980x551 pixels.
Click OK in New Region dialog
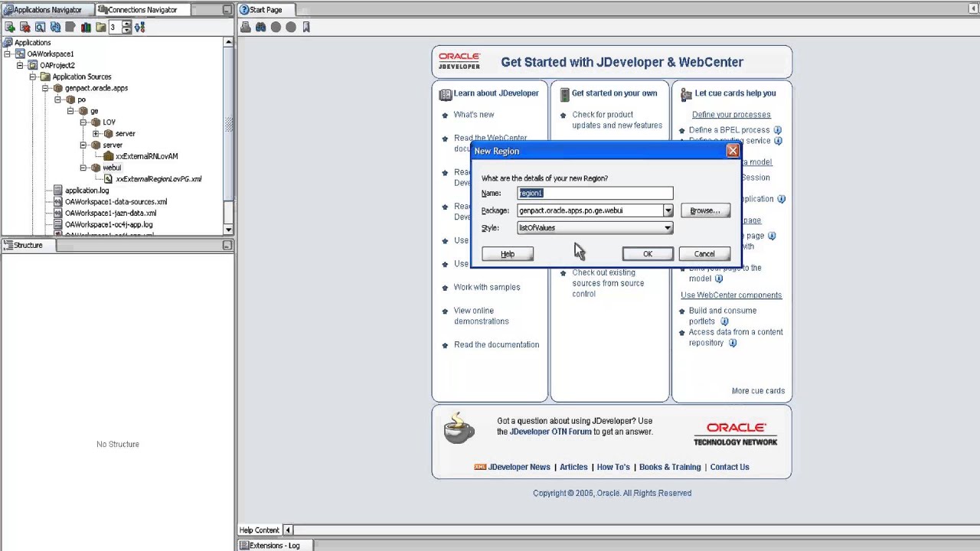(648, 254)
